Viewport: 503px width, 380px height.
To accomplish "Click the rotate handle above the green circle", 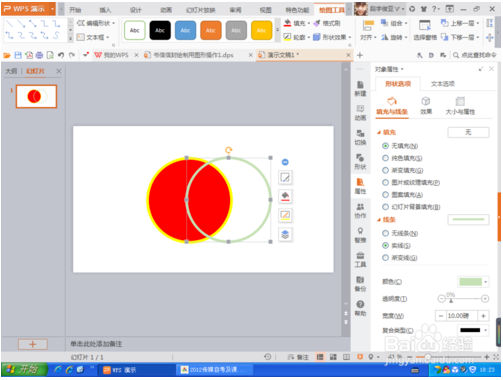I will [228, 150].
